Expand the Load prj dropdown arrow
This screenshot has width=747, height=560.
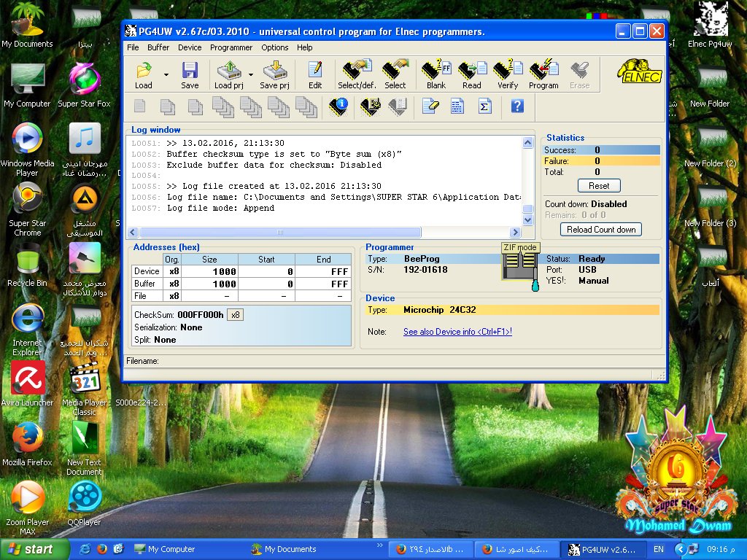click(251, 75)
